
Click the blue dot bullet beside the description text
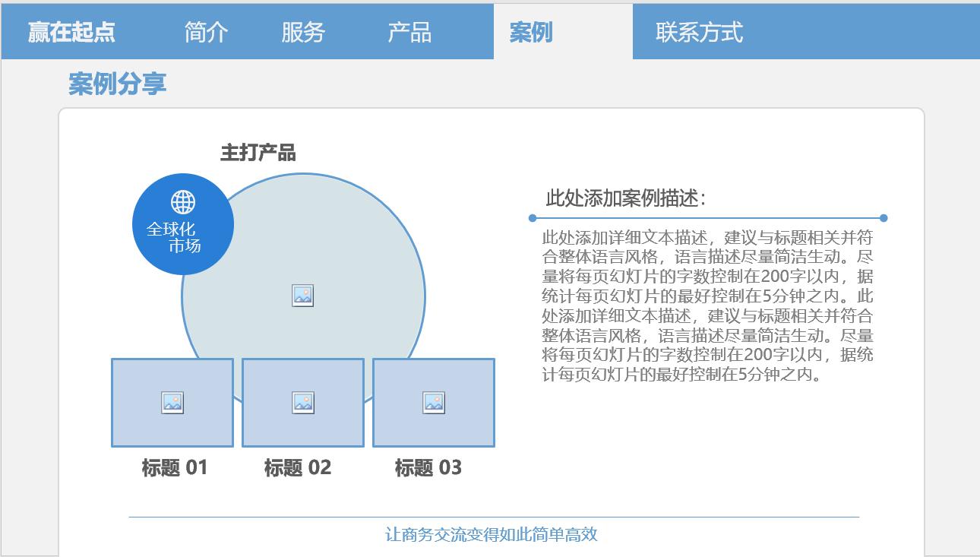[x=531, y=218]
